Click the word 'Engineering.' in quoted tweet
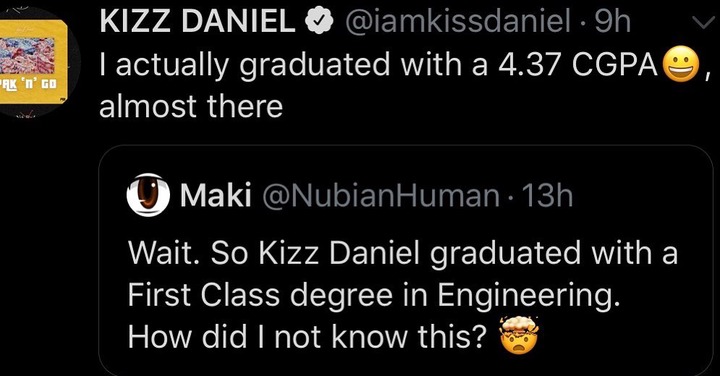Screen dimensions: 720x376 tap(527, 295)
